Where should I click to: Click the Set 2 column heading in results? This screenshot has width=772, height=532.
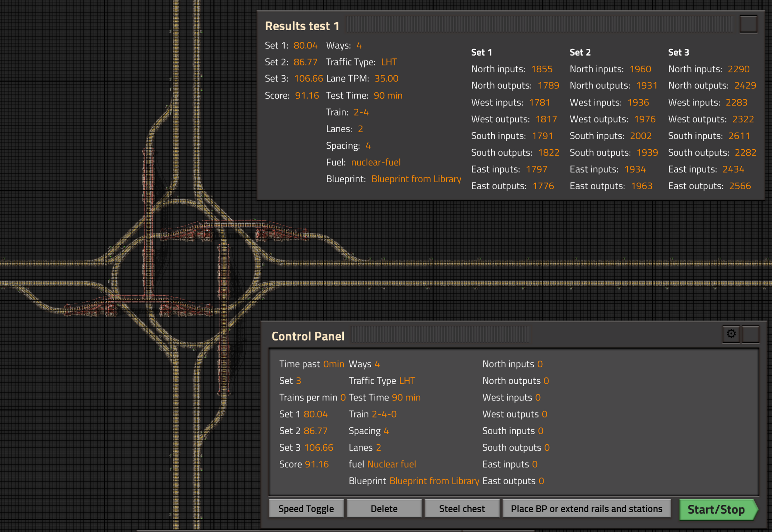pyautogui.click(x=580, y=52)
